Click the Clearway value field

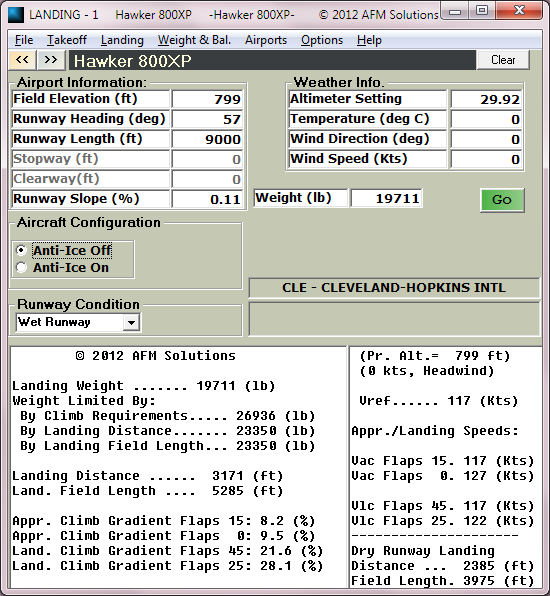pyautogui.click(x=207, y=179)
